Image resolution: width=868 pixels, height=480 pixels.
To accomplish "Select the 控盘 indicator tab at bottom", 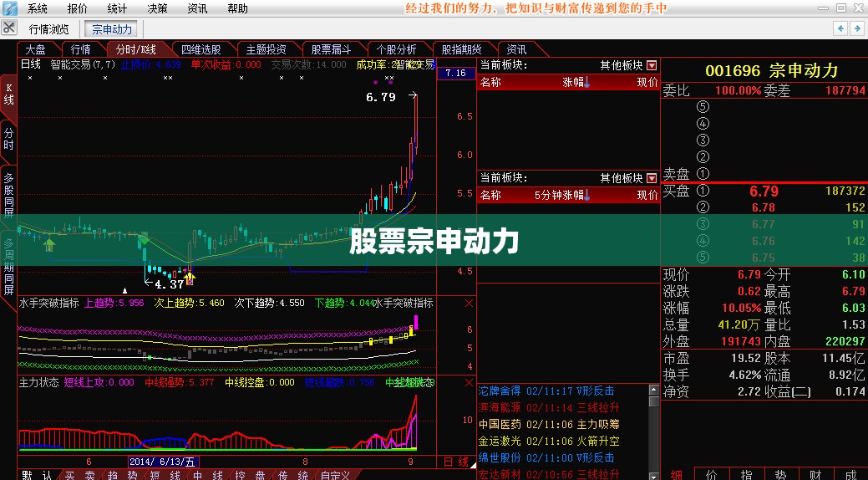I will (x=251, y=475).
